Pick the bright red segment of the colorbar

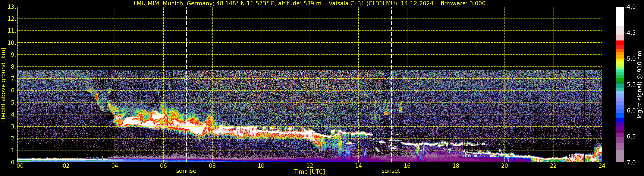[x=620, y=43]
